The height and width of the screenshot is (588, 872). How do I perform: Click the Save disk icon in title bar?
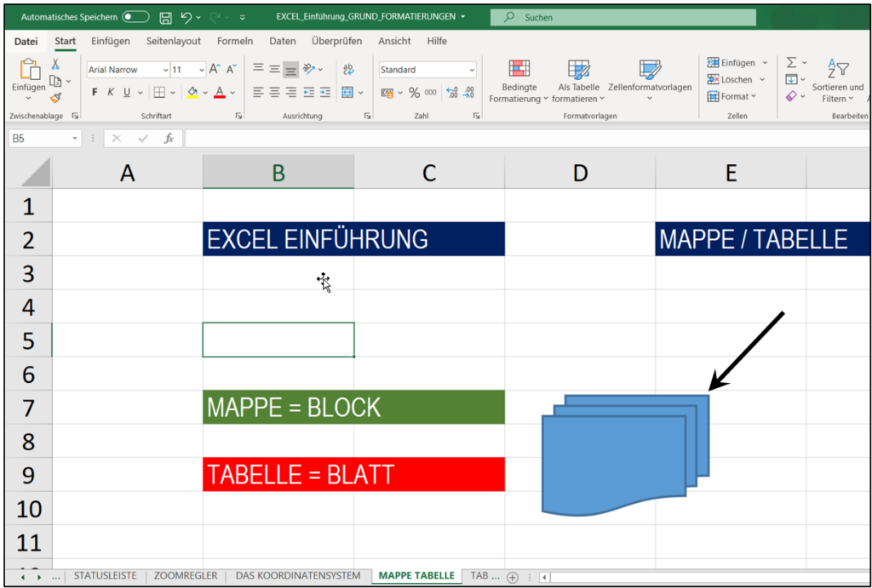(x=165, y=18)
